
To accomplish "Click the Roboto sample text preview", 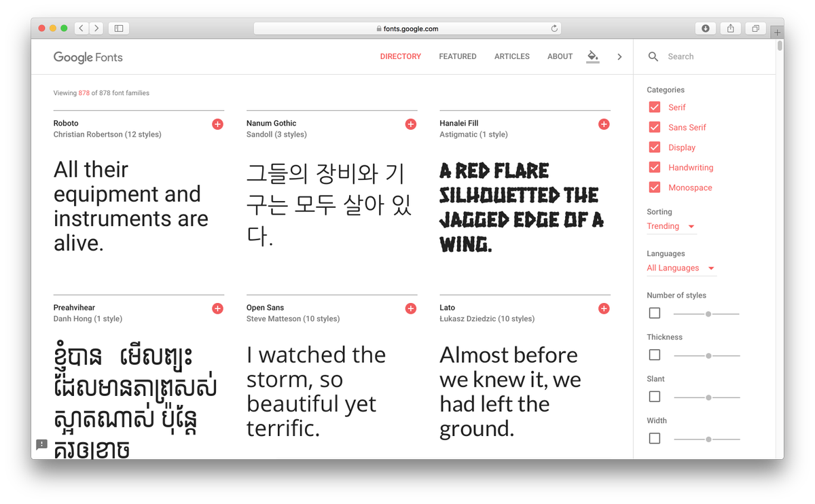I will coord(131,206).
